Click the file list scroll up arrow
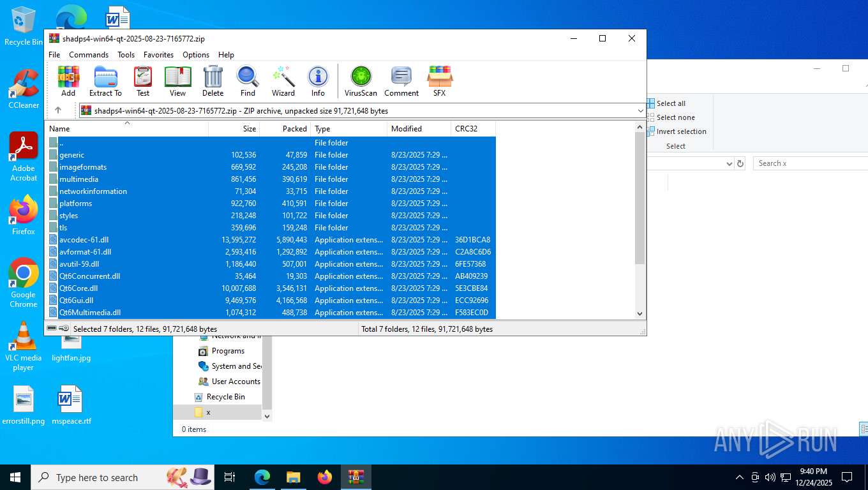This screenshot has height=490, width=868. point(640,128)
